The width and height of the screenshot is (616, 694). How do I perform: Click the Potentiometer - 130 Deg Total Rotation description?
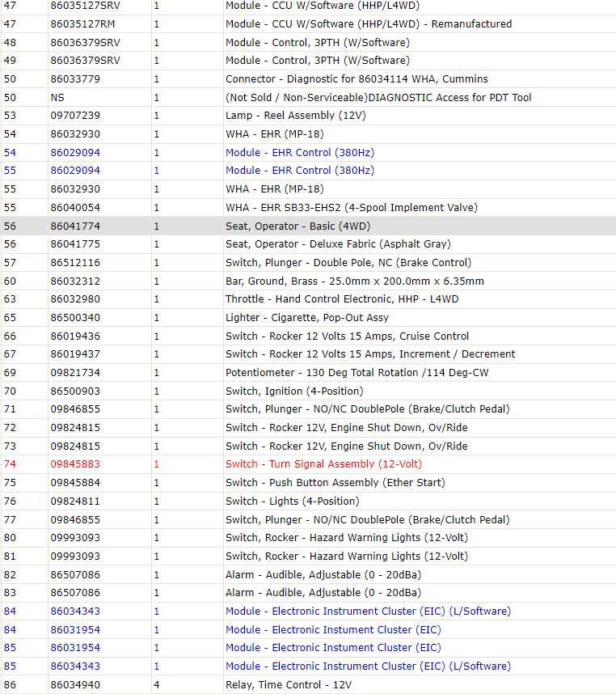[x=357, y=373]
